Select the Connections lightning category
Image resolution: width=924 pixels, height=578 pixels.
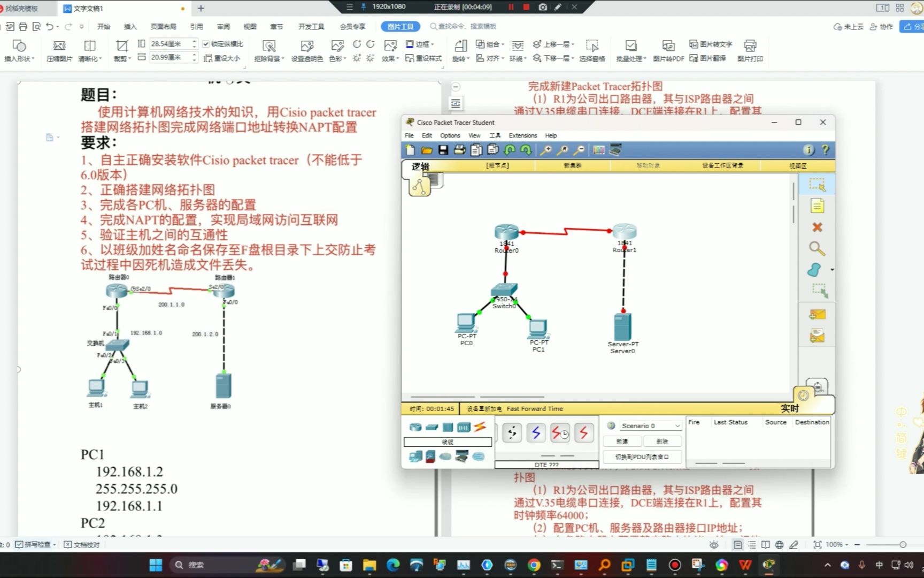(480, 427)
